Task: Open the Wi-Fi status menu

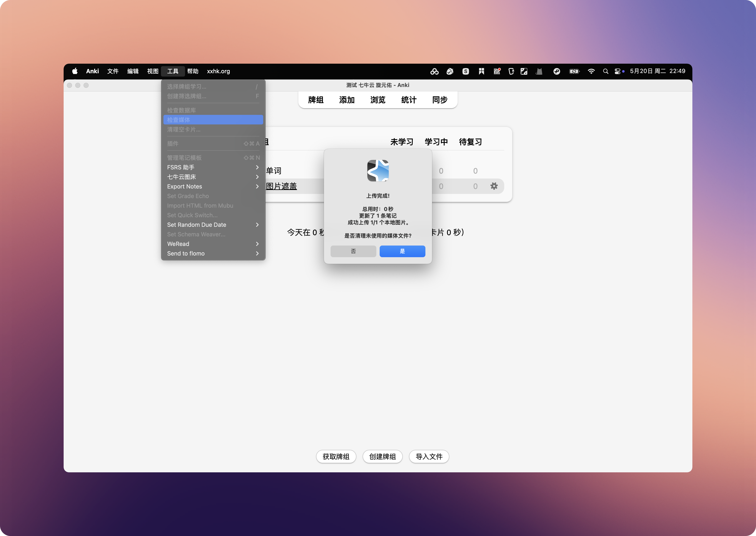Action: click(x=591, y=71)
